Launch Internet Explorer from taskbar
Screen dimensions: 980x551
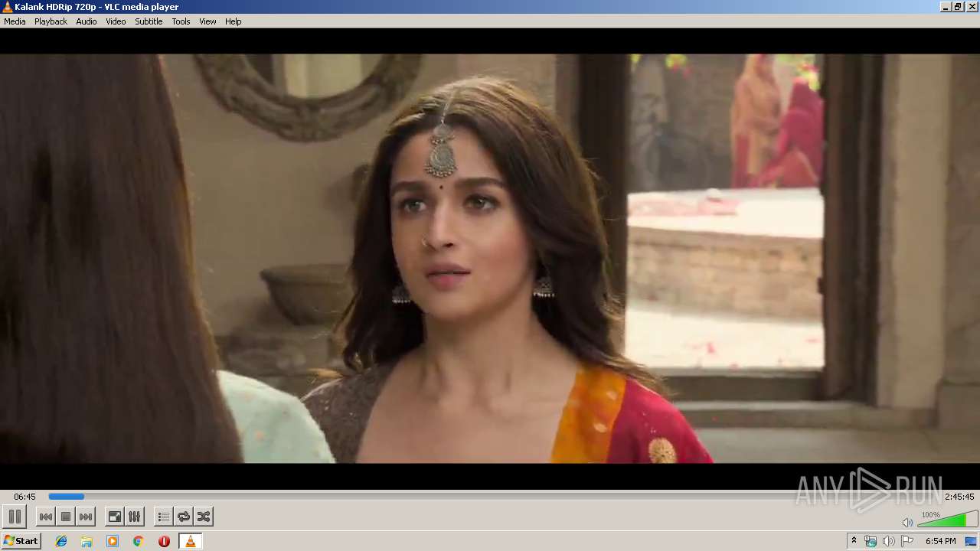click(61, 541)
